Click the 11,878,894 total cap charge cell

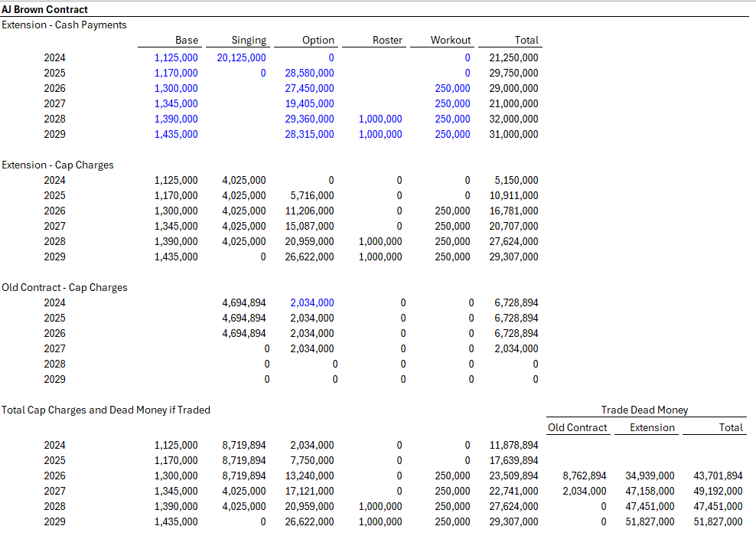(513, 445)
